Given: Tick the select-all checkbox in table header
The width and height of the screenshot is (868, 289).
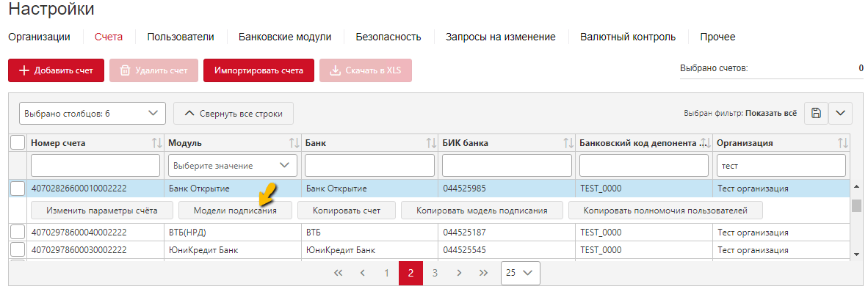Looking at the screenshot, I should point(18,143).
